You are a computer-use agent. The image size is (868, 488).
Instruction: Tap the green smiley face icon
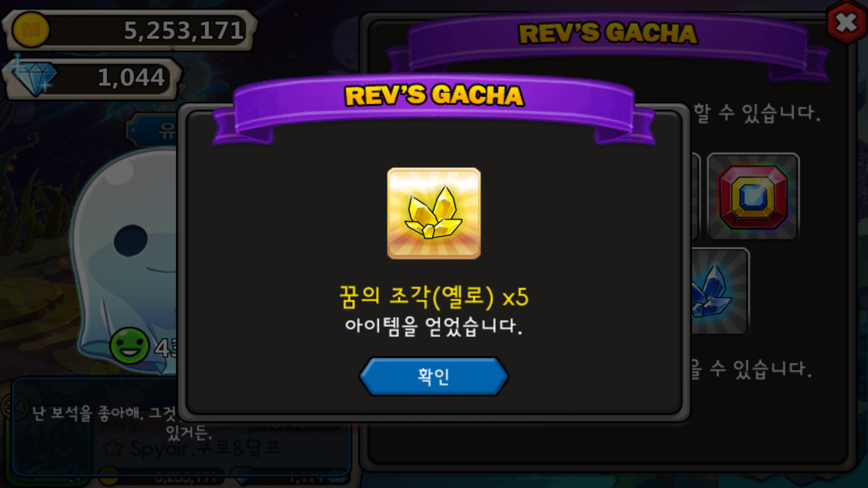click(130, 346)
